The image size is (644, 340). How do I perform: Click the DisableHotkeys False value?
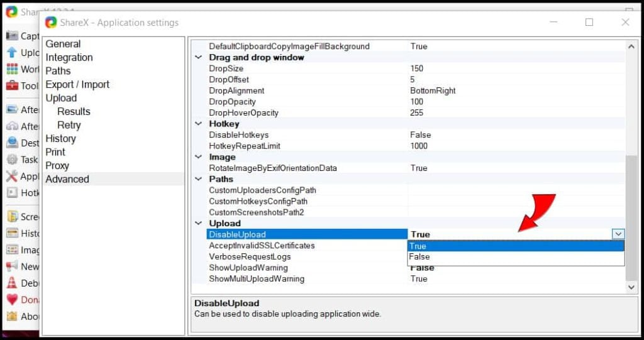421,134
